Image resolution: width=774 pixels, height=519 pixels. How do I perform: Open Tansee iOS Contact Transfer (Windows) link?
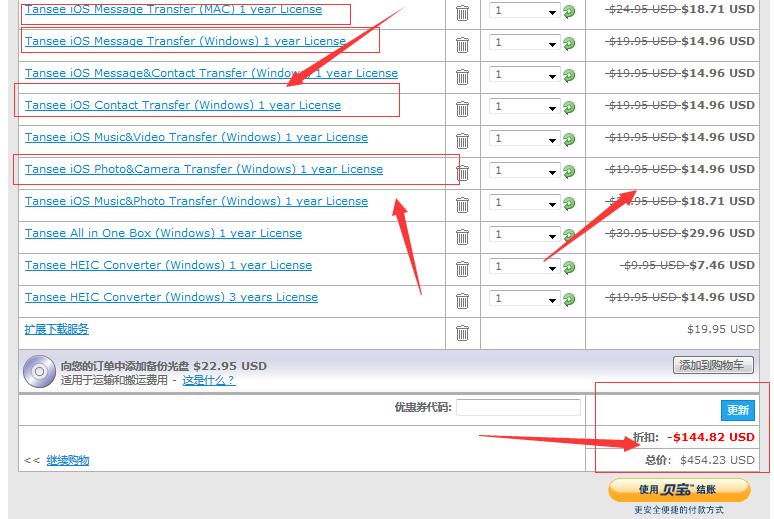click(183, 105)
